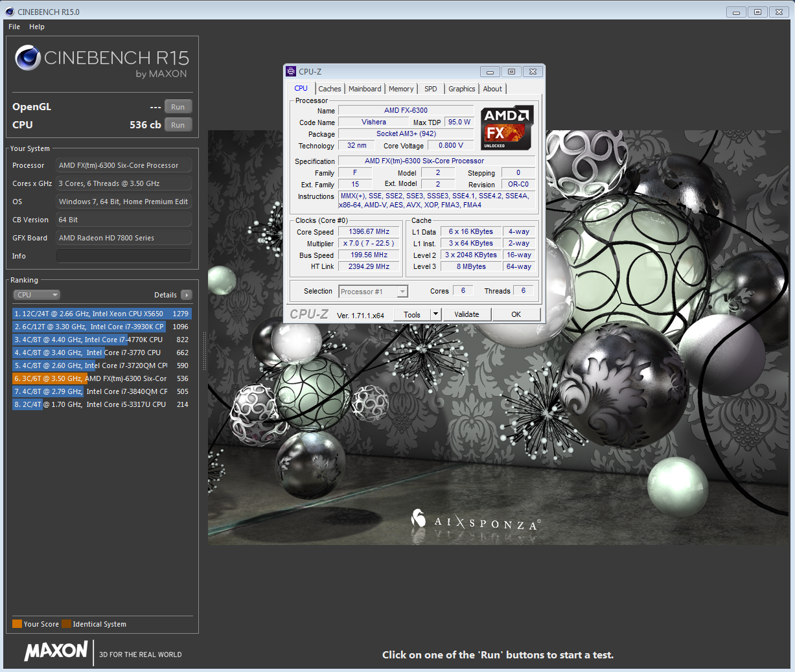The image size is (795, 672).
Task: Open the CPU ranking type dropdown
Action: point(37,295)
